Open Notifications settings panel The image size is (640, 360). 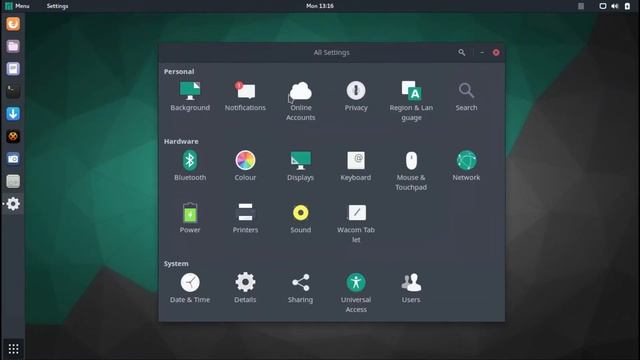[x=245, y=97]
